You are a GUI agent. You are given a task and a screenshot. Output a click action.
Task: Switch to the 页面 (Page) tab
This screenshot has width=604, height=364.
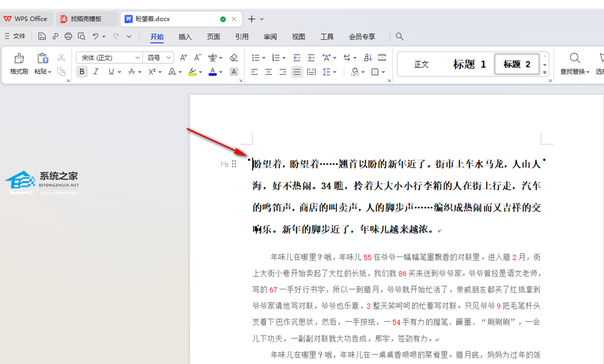tap(214, 36)
